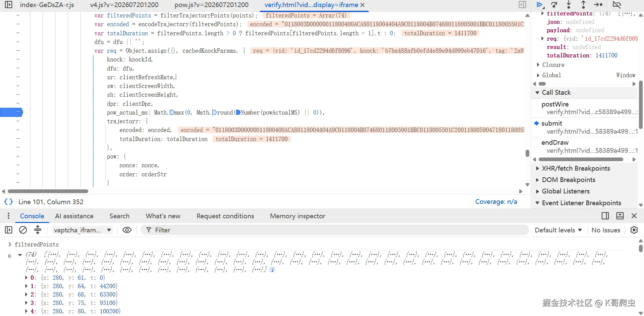This screenshot has width=644, height=316.
Task: Expand array entry 3 in console
Action: [26, 303]
